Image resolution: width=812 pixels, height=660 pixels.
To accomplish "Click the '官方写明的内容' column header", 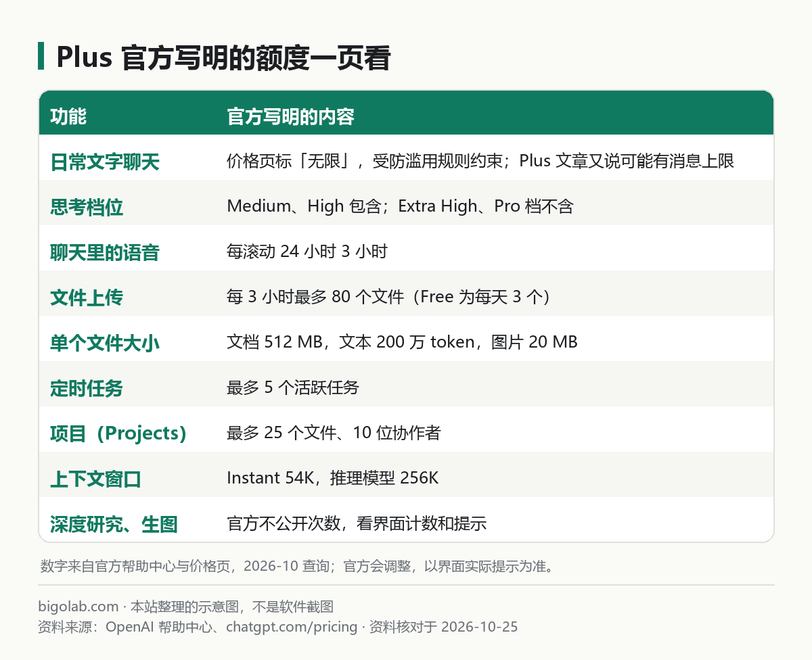I will tap(290, 116).
